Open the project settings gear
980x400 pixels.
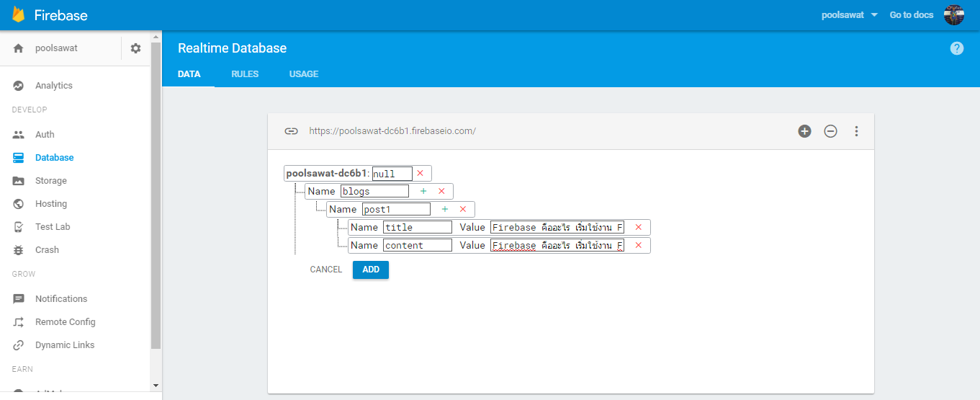pyautogui.click(x=135, y=48)
